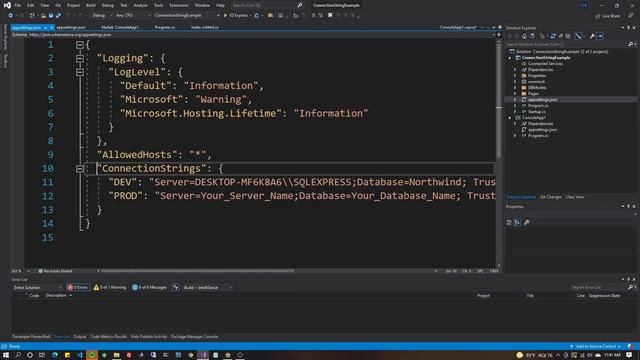The width and height of the screenshot is (640, 360).
Task: Collapse the LogLevel block on line 3
Action: pyautogui.click(x=80, y=72)
